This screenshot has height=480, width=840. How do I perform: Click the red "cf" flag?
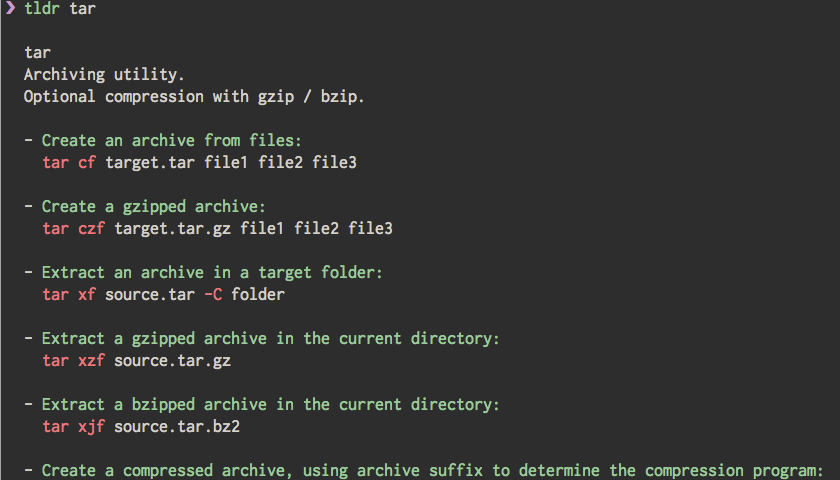click(x=87, y=163)
